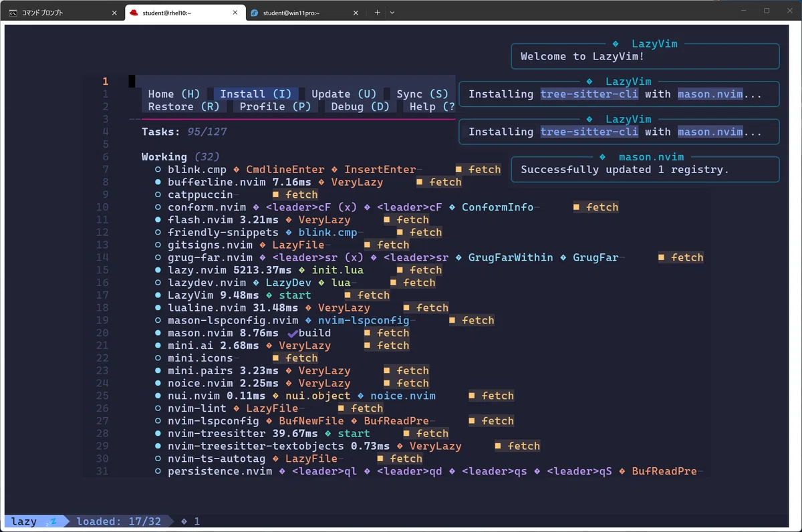Viewport: 802px width, 532px height.
Task: Click the filled dot beside mini.ai
Action: (x=158, y=346)
